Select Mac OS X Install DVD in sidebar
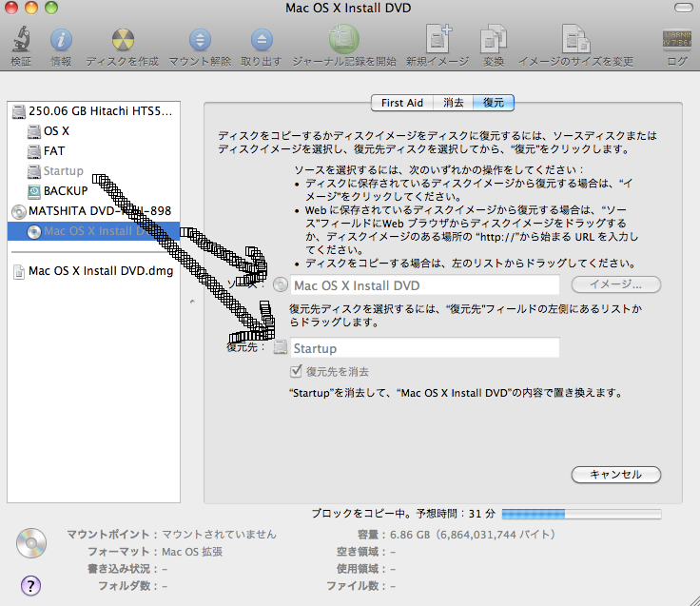The width and height of the screenshot is (700, 606). click(94, 231)
